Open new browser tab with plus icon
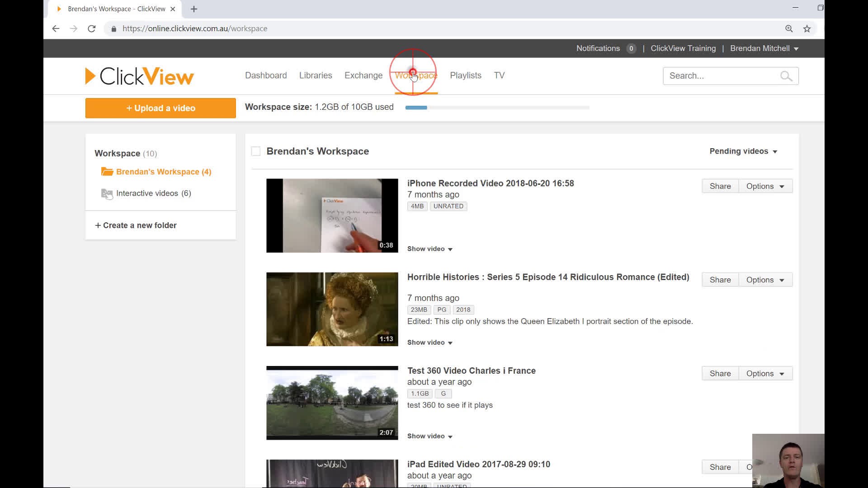 (194, 9)
